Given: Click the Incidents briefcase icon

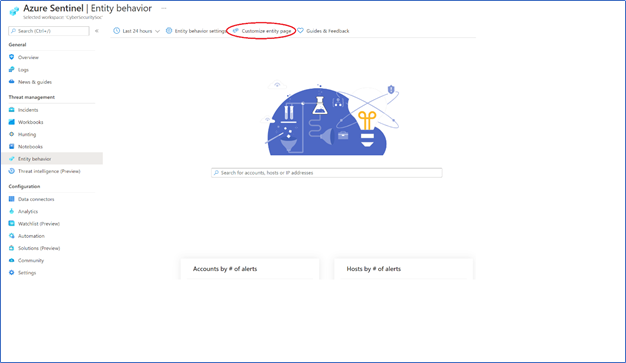Looking at the screenshot, I should 12,109.
